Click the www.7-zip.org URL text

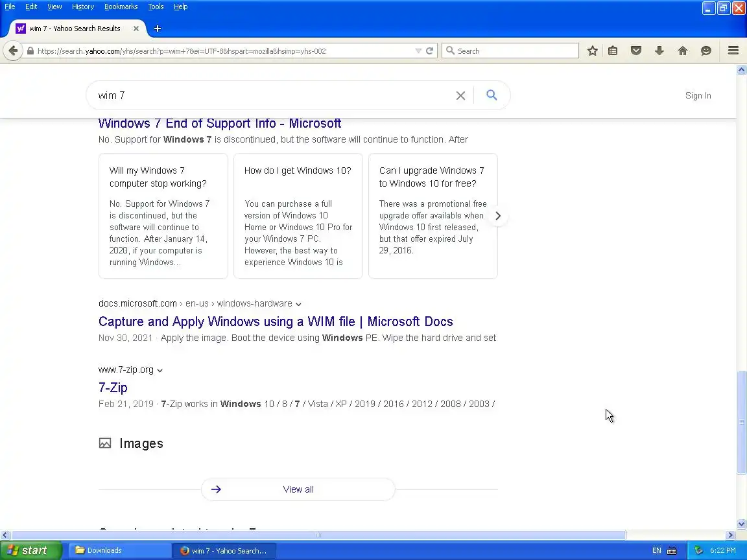click(x=126, y=370)
